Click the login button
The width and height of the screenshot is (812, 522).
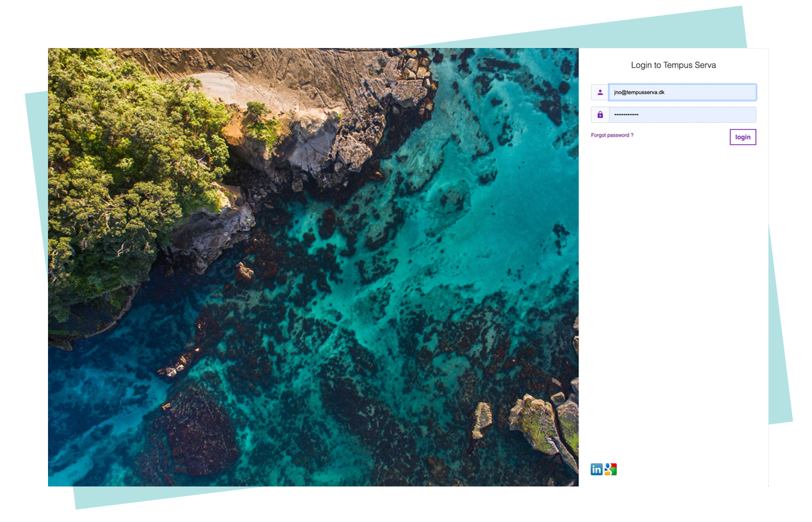point(743,137)
